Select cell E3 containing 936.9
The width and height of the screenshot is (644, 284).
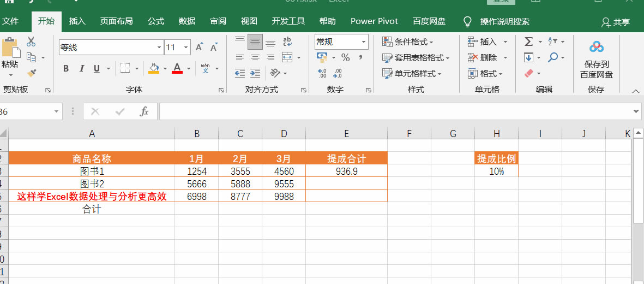pyautogui.click(x=346, y=171)
